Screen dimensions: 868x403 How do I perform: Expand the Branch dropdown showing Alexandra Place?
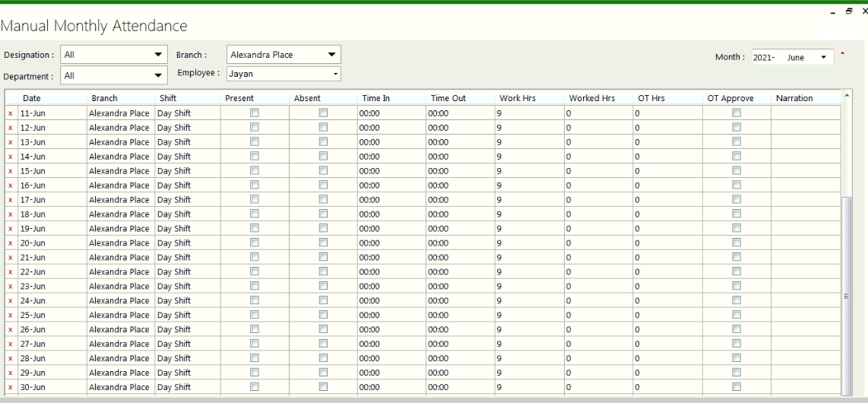[331, 55]
